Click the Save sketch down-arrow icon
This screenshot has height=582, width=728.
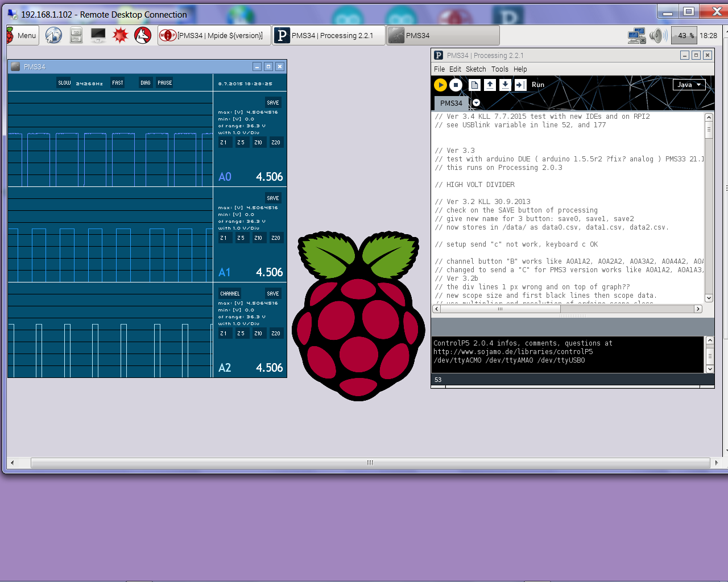point(505,85)
